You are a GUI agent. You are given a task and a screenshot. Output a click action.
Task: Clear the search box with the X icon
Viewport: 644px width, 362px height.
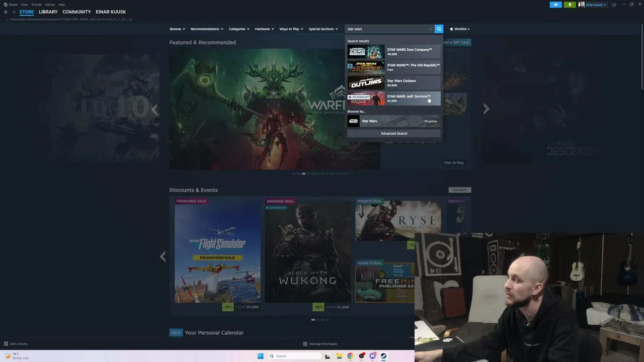[x=430, y=29]
